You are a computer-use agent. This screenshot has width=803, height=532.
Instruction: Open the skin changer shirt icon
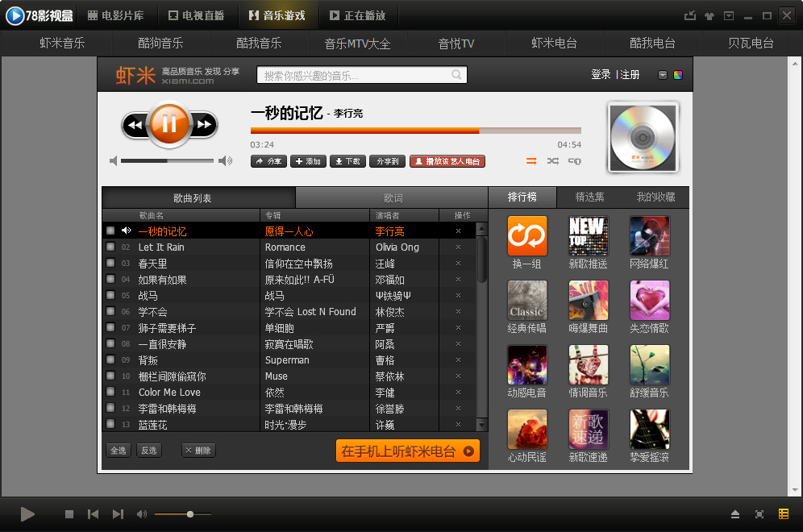(x=709, y=15)
